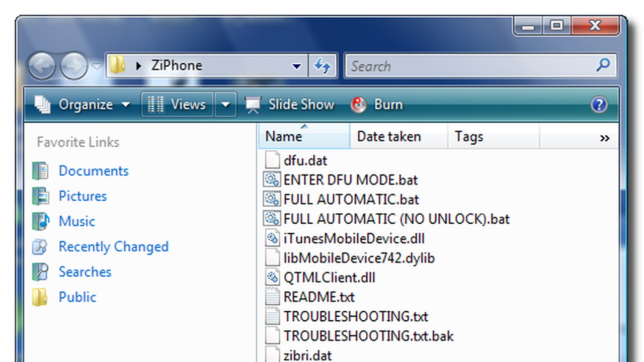Maximize the ZiPhone window
The height and width of the screenshot is (362, 644).
tap(556, 26)
